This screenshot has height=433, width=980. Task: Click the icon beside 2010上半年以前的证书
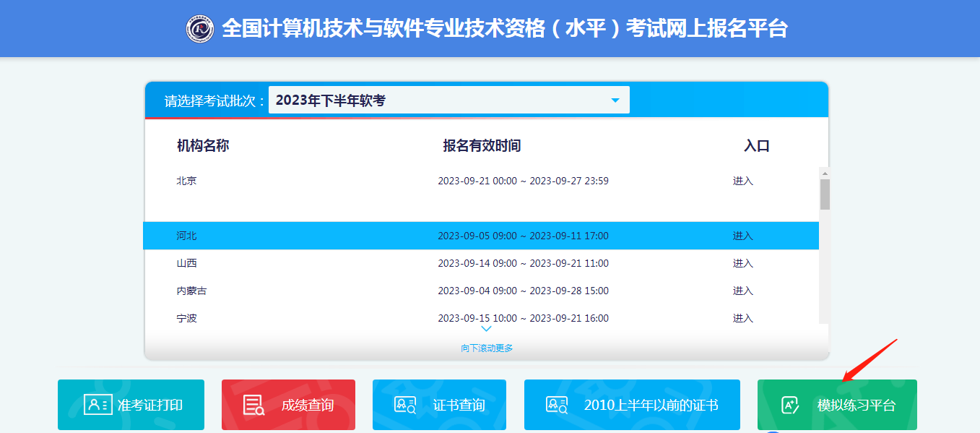(x=556, y=405)
